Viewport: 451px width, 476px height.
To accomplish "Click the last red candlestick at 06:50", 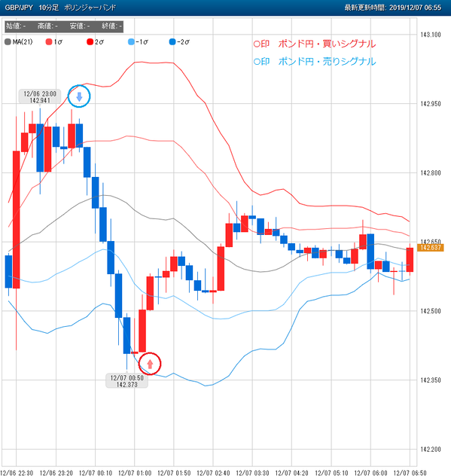I will click(x=410, y=260).
